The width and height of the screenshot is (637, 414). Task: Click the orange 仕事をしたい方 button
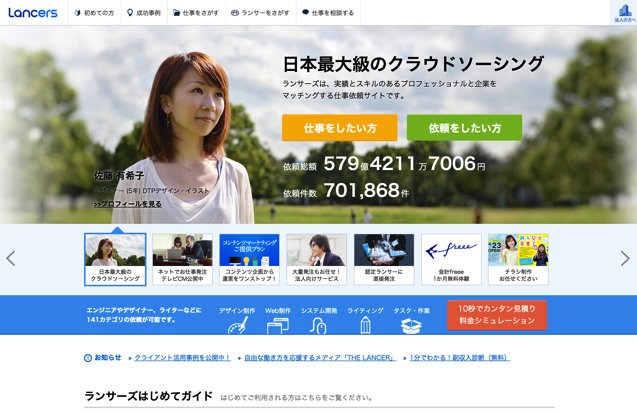pyautogui.click(x=340, y=128)
